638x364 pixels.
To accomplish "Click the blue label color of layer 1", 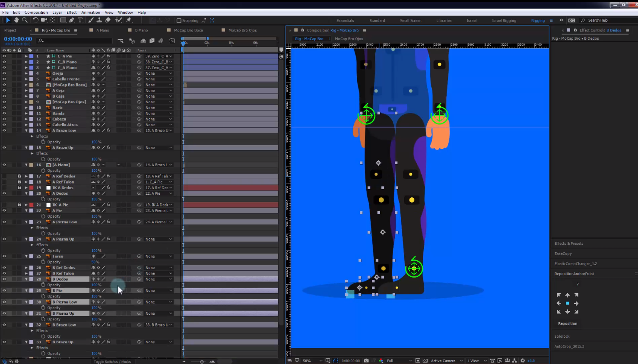I will pyautogui.click(x=31, y=56).
